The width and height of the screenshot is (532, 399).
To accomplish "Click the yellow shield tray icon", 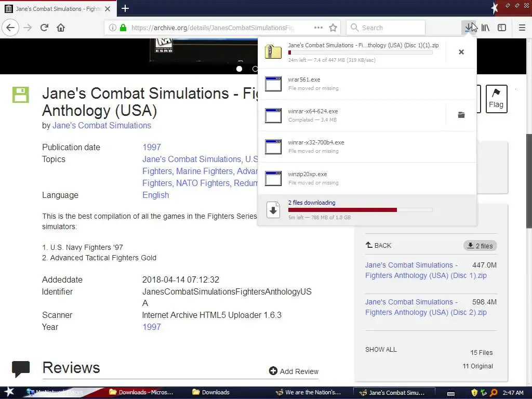I will [474, 393].
